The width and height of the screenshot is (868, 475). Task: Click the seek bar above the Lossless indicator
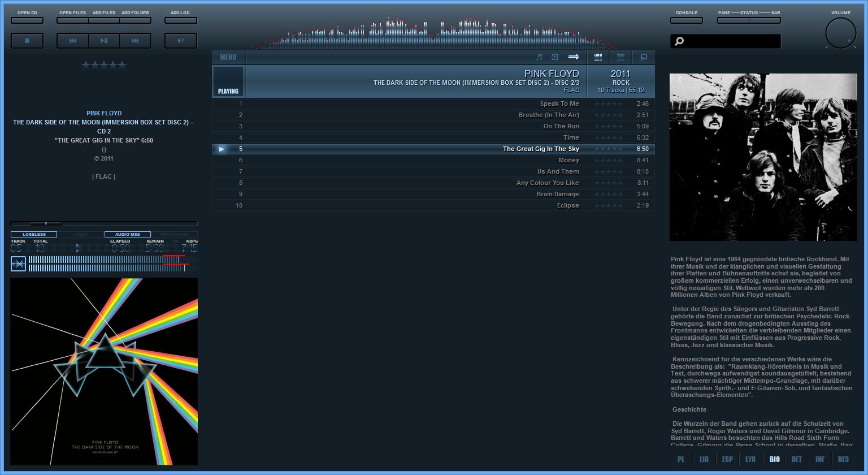[x=104, y=223]
